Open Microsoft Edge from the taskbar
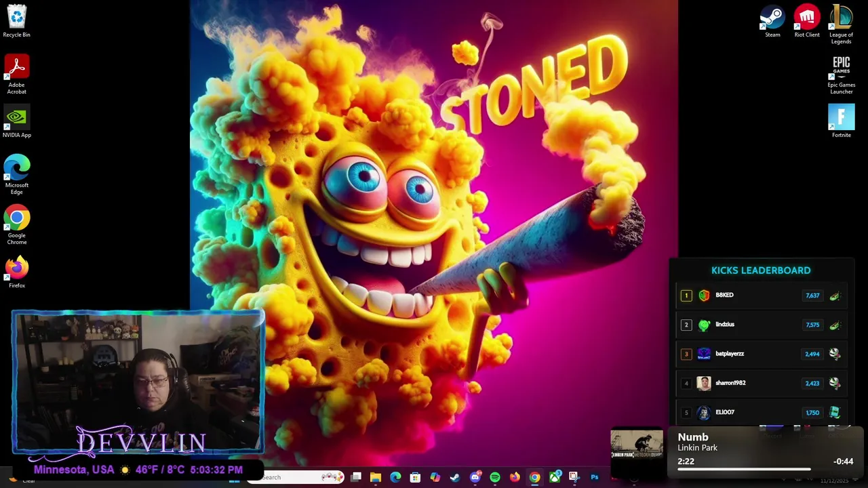 tap(395, 477)
